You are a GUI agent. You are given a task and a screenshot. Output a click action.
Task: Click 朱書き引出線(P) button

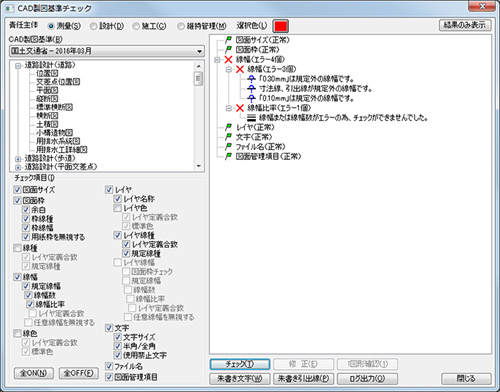(x=304, y=379)
